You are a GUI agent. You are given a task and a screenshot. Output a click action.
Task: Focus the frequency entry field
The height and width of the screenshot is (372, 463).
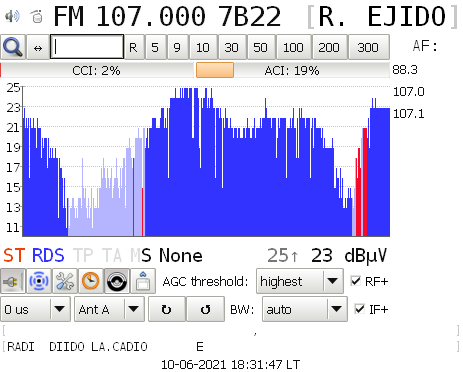click(87, 47)
